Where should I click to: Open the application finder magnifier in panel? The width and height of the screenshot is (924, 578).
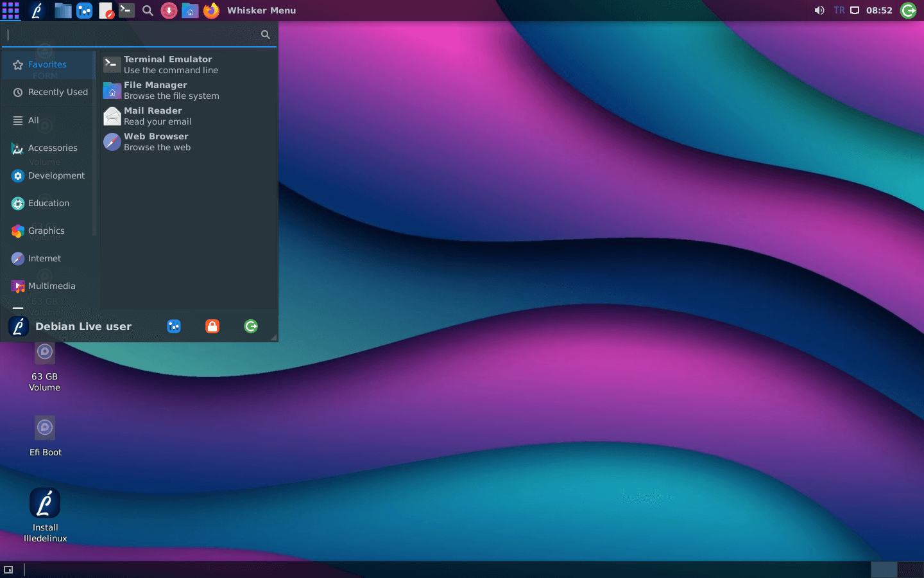point(148,10)
